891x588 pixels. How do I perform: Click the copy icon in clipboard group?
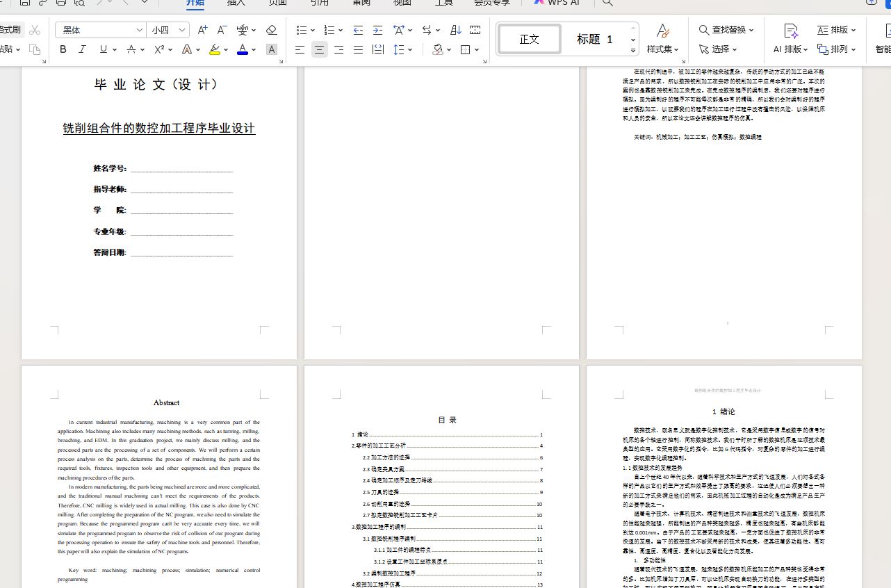[x=35, y=49]
